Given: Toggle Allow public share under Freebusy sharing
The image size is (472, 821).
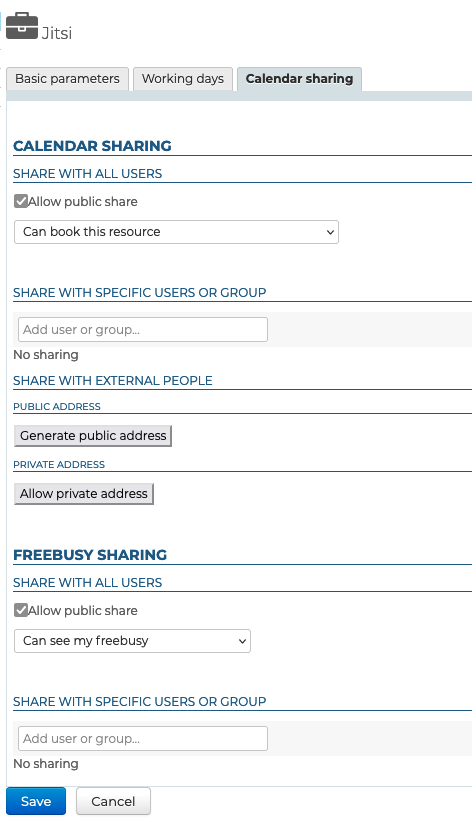Looking at the screenshot, I should pos(21,610).
